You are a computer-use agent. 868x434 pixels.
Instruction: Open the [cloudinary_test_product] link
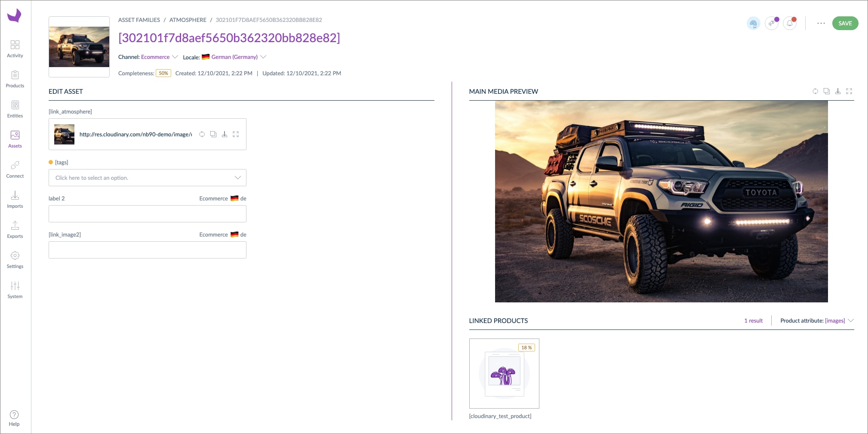tap(500, 416)
